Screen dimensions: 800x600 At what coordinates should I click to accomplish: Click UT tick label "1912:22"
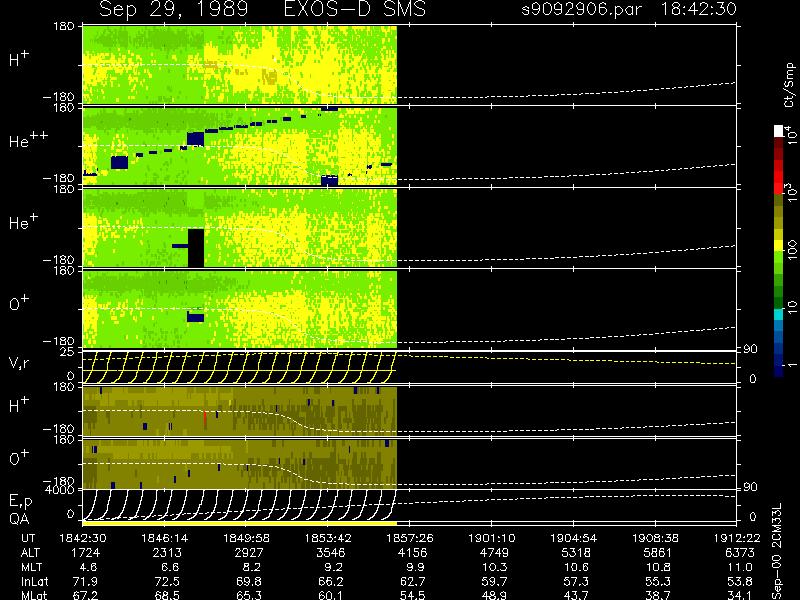click(x=737, y=538)
